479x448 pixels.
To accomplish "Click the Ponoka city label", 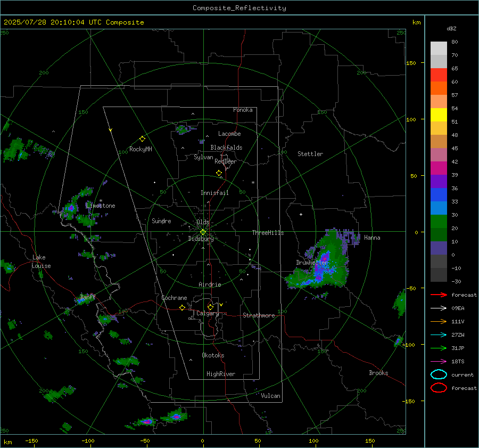I will click(x=243, y=110).
